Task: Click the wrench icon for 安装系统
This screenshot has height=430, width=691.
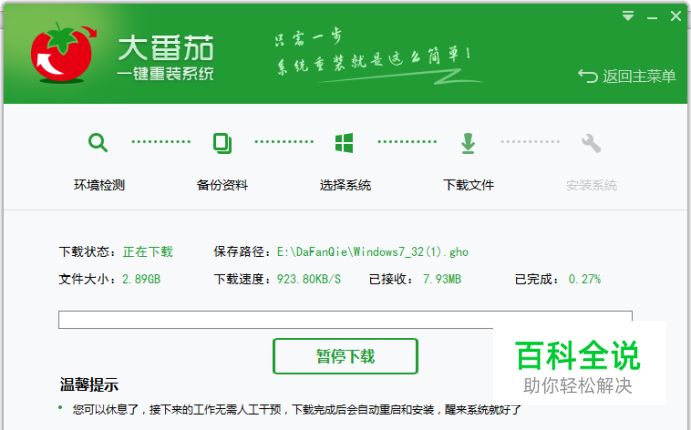Action: click(591, 143)
